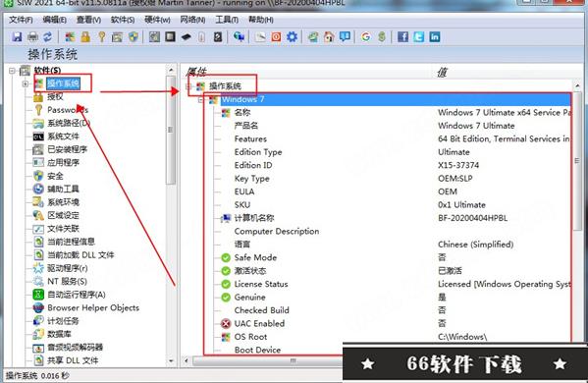Click the home toolbar icon

point(329,36)
